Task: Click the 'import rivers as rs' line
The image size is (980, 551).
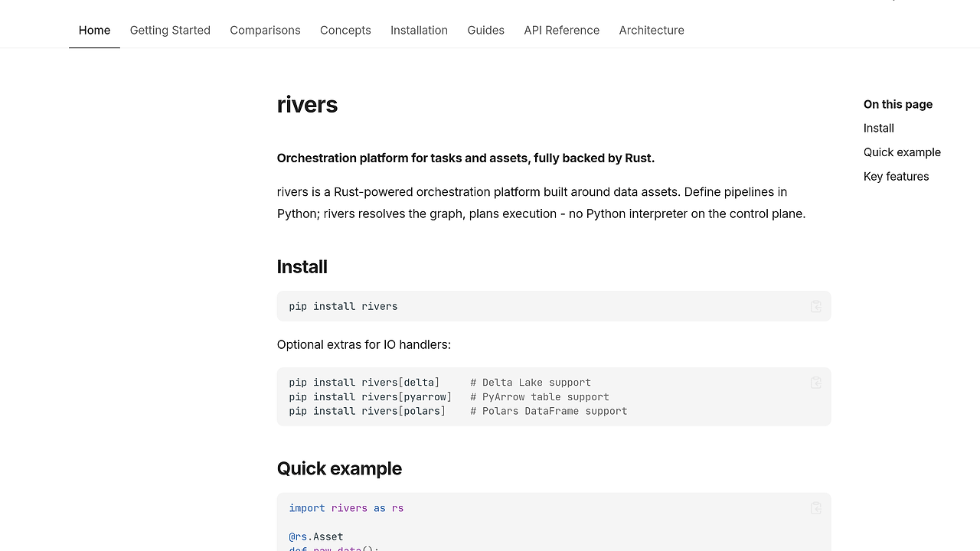Action: (346, 508)
